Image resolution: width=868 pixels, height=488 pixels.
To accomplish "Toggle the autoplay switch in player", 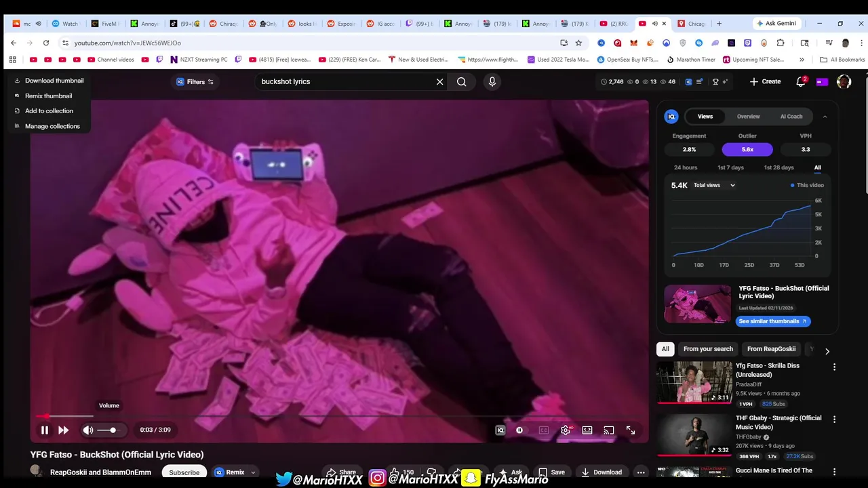I will (519, 430).
